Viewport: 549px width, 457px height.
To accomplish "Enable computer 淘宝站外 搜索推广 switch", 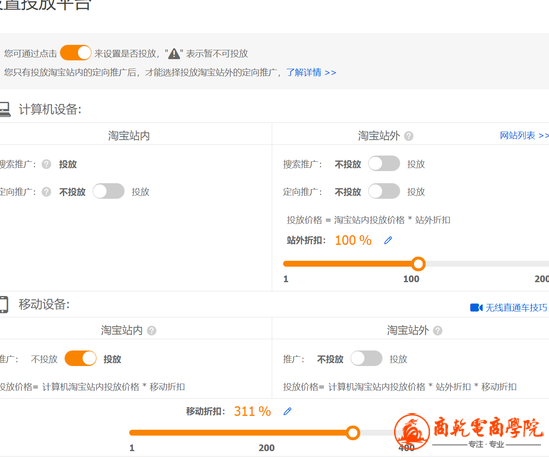I will (x=384, y=164).
